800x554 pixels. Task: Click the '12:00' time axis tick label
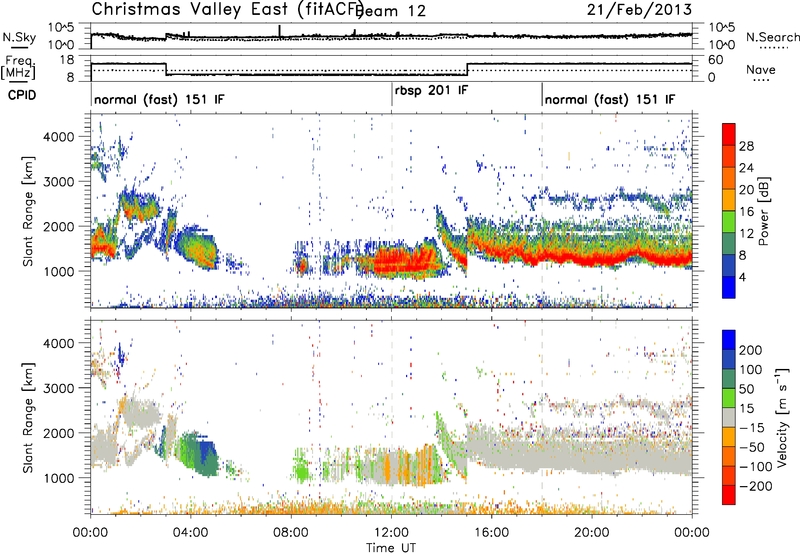(x=391, y=533)
